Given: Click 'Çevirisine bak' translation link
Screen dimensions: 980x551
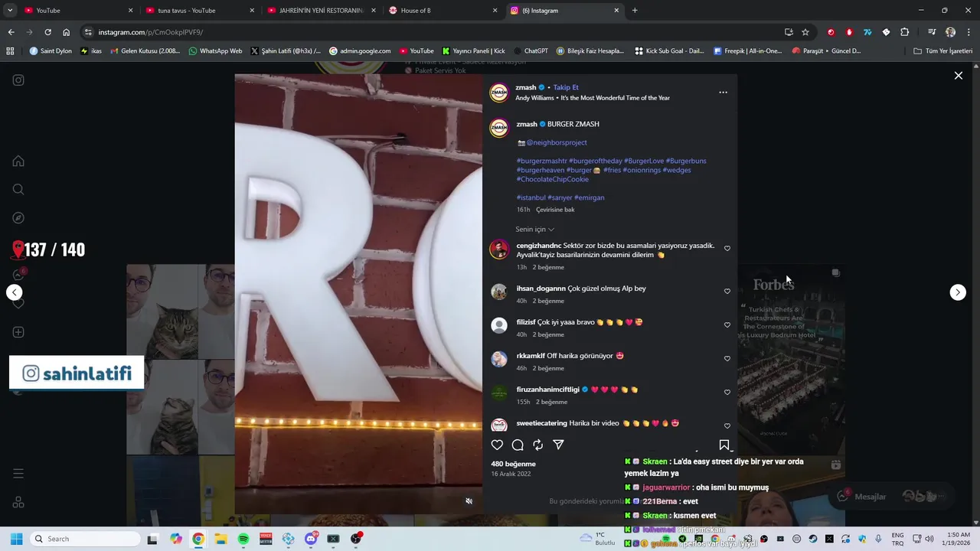Looking at the screenshot, I should coord(555,210).
